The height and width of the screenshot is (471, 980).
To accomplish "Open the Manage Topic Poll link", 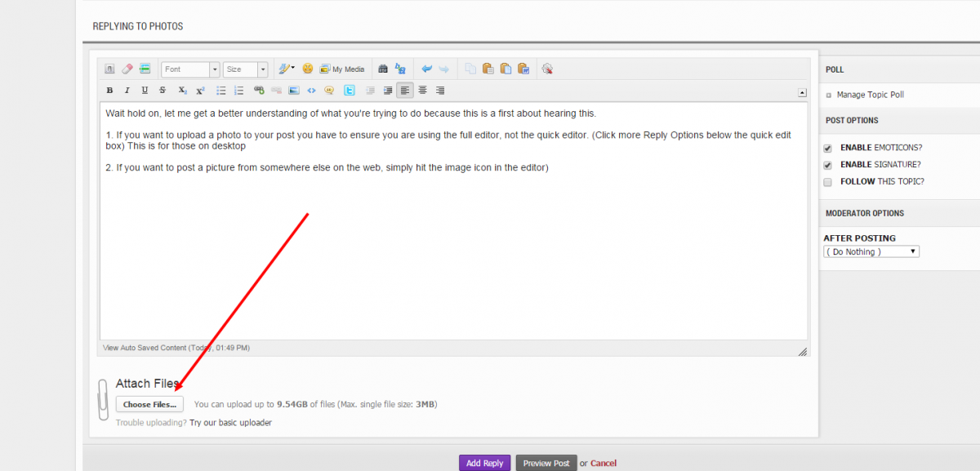I will (x=870, y=96).
